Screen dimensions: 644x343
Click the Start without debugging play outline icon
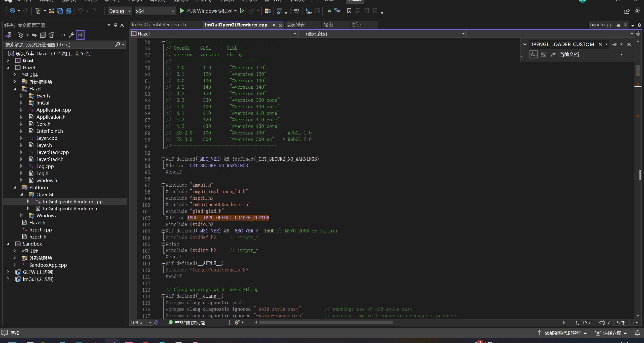[x=242, y=11]
